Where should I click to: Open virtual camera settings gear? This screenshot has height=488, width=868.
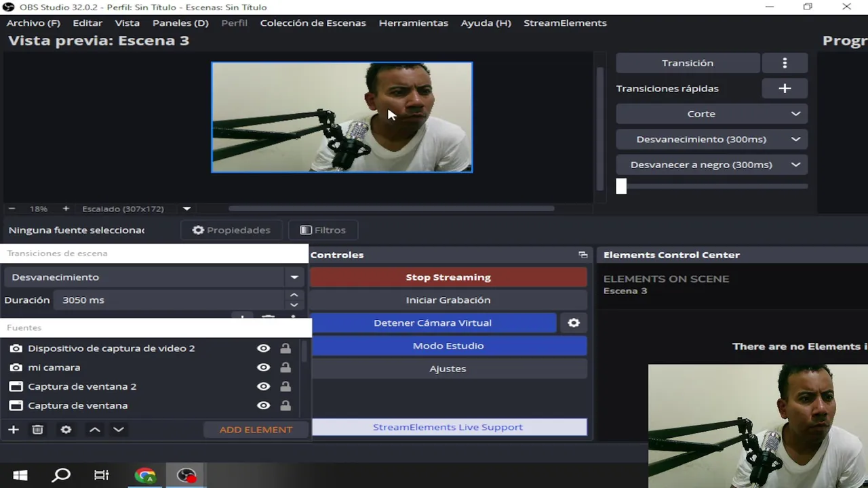(574, 323)
